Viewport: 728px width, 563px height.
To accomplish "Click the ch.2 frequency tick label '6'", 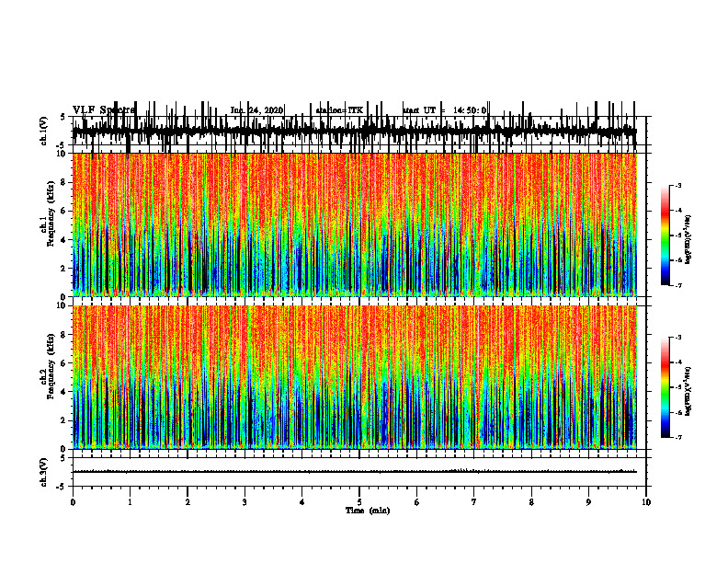I will pyautogui.click(x=63, y=363).
